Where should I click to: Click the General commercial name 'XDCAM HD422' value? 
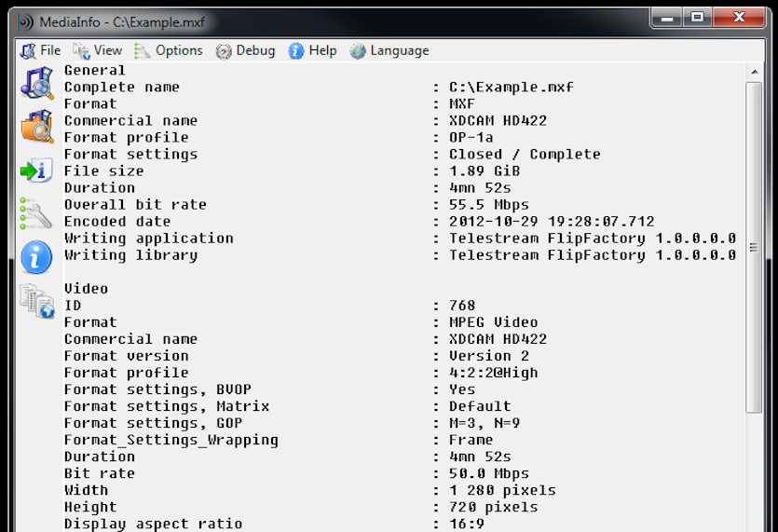coord(498,120)
